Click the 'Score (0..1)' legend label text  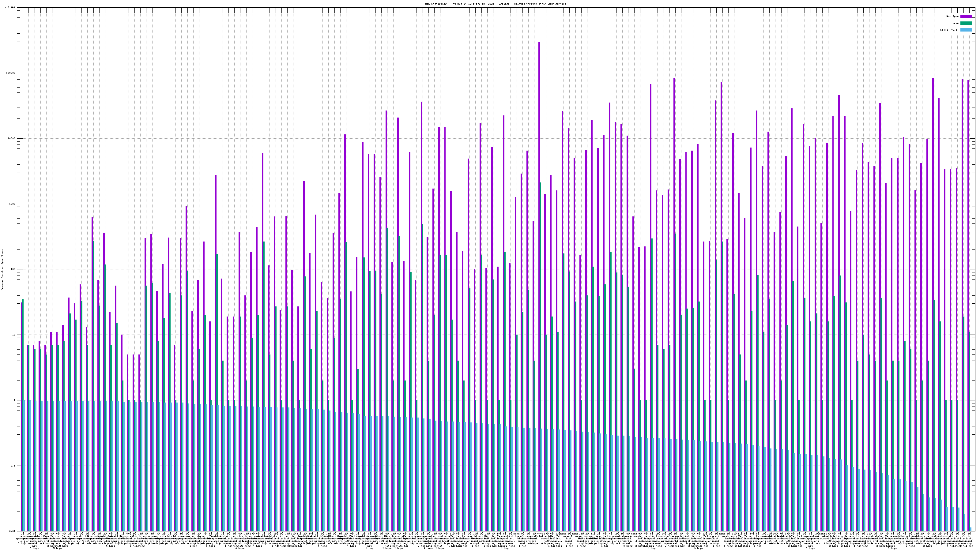pos(949,30)
